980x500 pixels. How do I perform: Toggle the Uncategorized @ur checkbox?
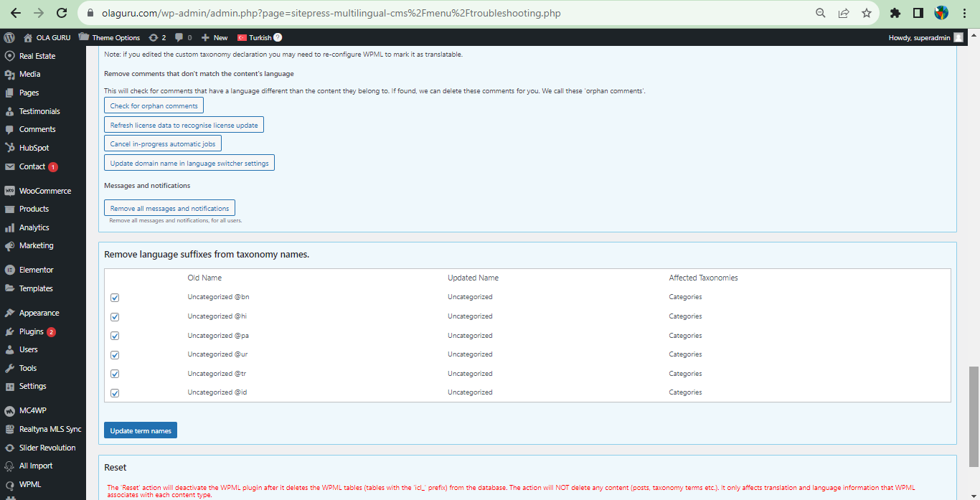pyautogui.click(x=115, y=355)
